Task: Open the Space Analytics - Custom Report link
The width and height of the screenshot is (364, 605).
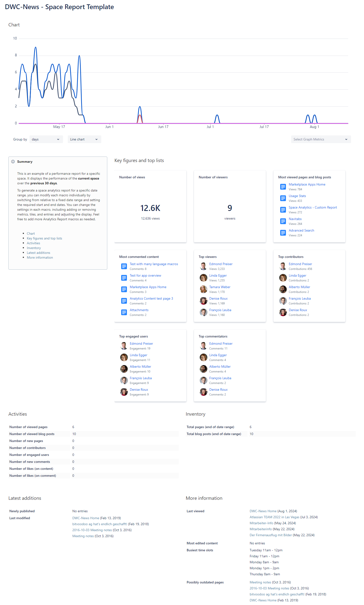Action: coord(313,207)
